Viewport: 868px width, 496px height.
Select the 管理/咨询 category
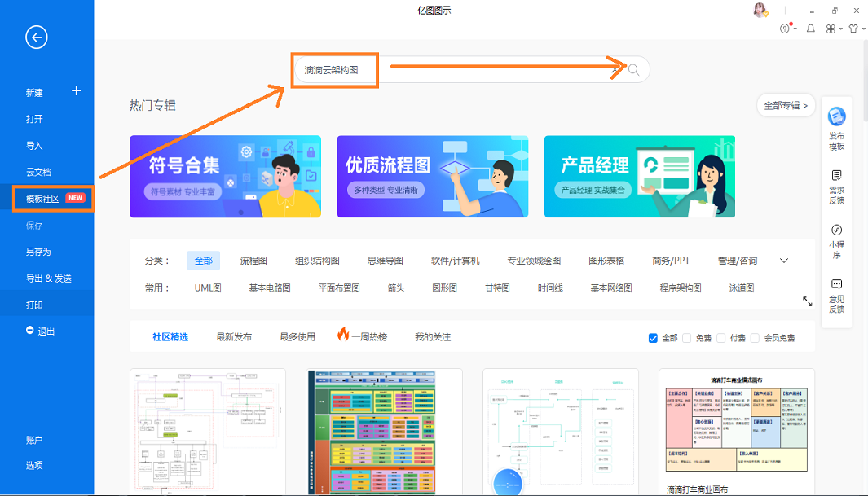pyautogui.click(x=738, y=261)
